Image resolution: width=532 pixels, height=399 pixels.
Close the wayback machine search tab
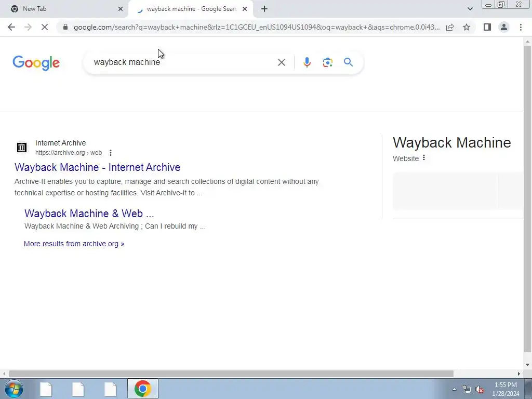[245, 9]
